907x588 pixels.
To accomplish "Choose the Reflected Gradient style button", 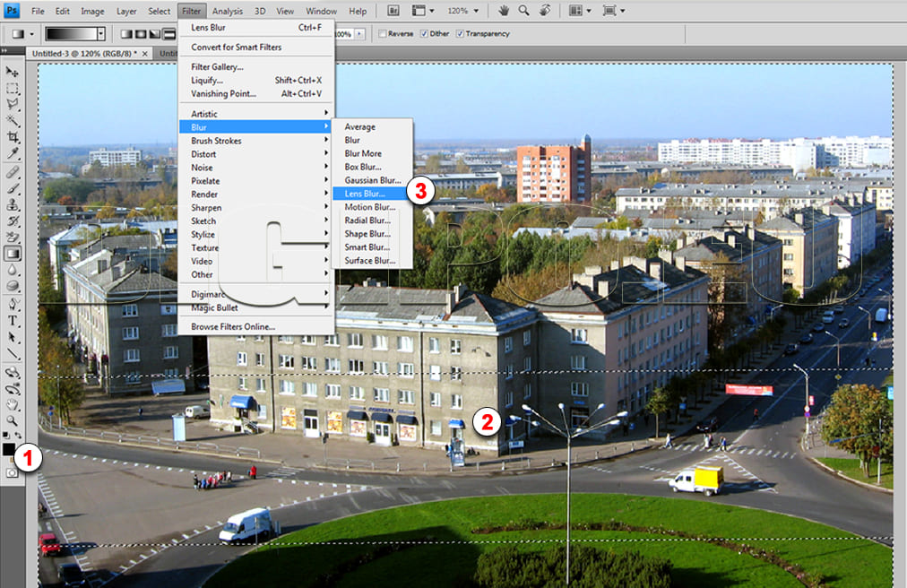I will pyautogui.click(x=168, y=34).
